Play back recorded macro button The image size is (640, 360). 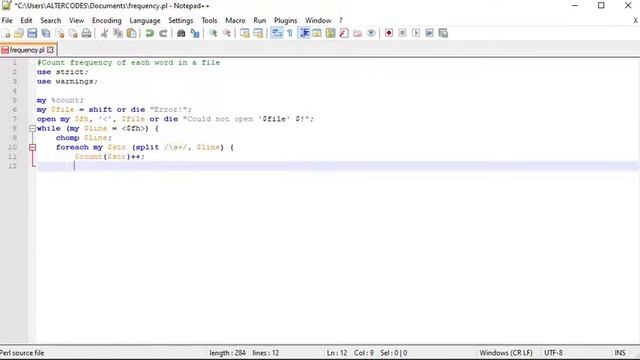[416, 33]
